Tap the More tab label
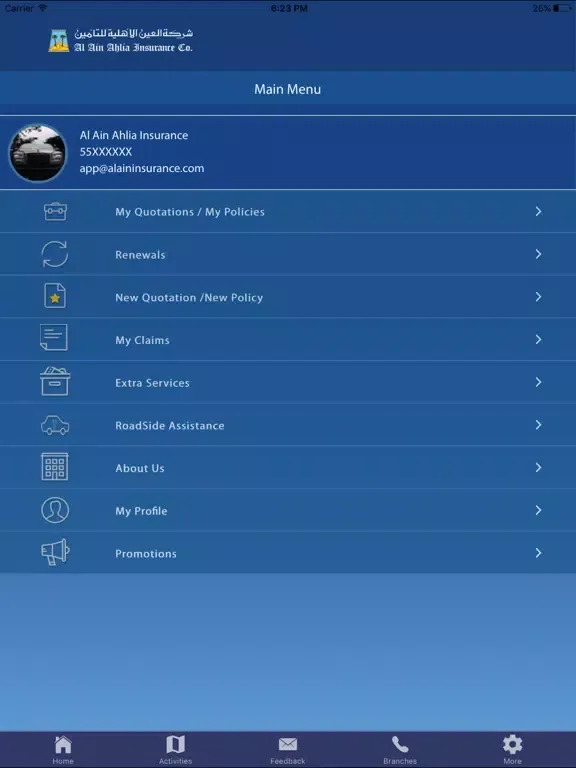Image resolution: width=576 pixels, height=768 pixels. coord(512,761)
